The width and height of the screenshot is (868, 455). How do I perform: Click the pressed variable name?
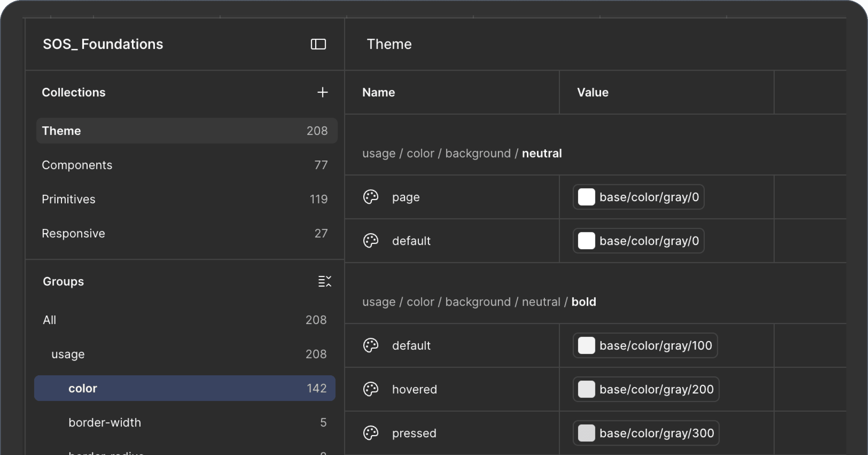tap(414, 433)
